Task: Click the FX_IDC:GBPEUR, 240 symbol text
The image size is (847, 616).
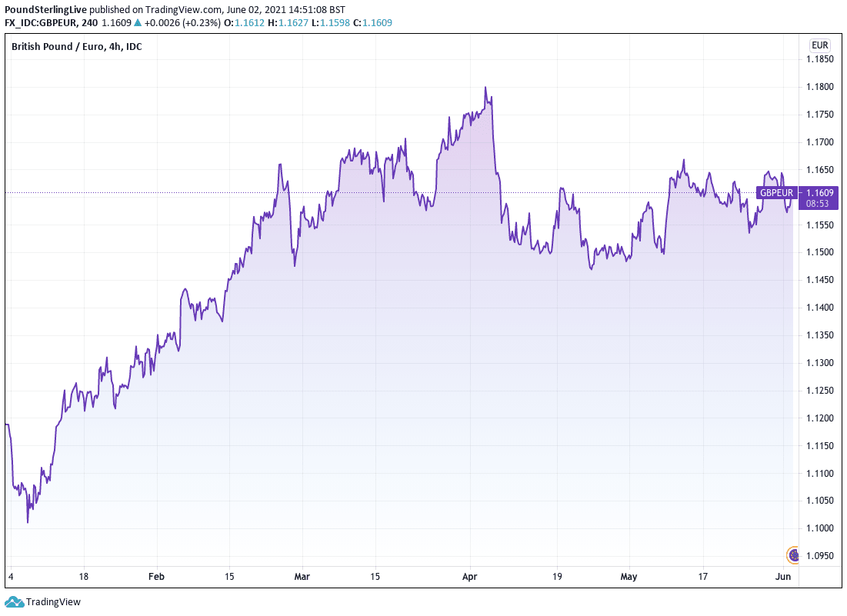Action: point(52,22)
